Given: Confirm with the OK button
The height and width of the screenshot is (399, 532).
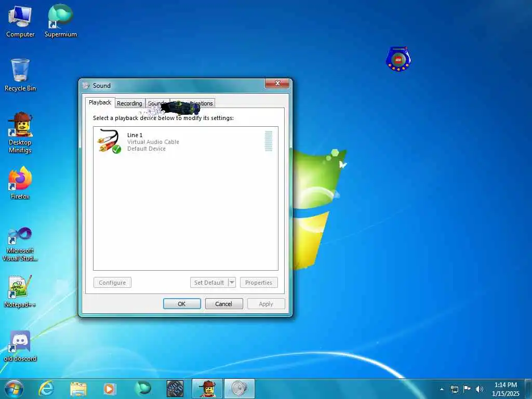Looking at the screenshot, I should pyautogui.click(x=182, y=303).
